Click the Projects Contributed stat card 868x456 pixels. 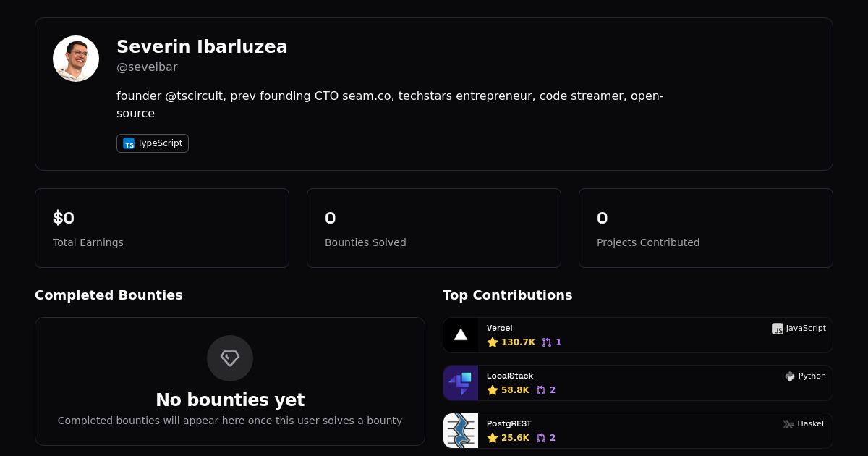click(x=706, y=228)
